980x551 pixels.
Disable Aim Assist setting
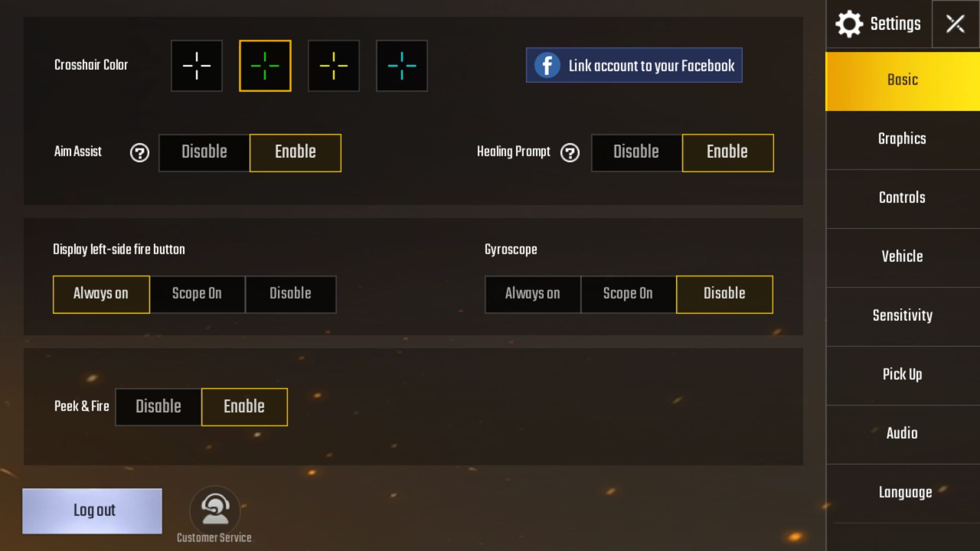204,152
